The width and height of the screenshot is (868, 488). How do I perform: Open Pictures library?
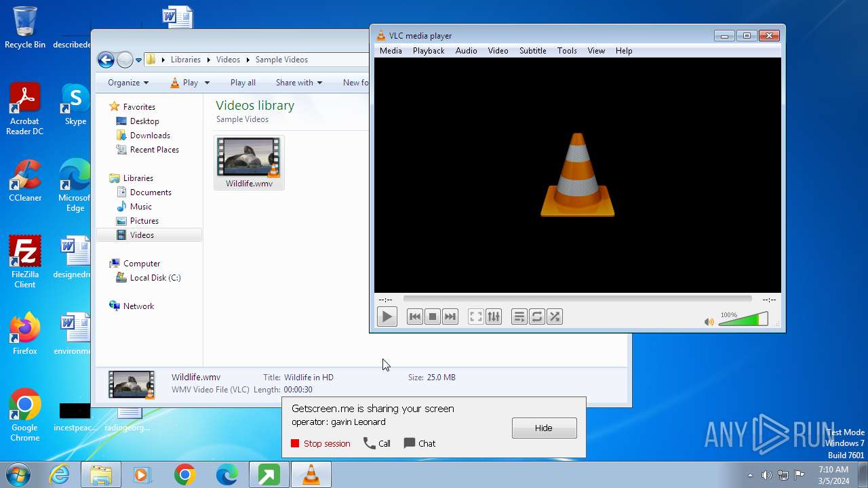[144, 221]
